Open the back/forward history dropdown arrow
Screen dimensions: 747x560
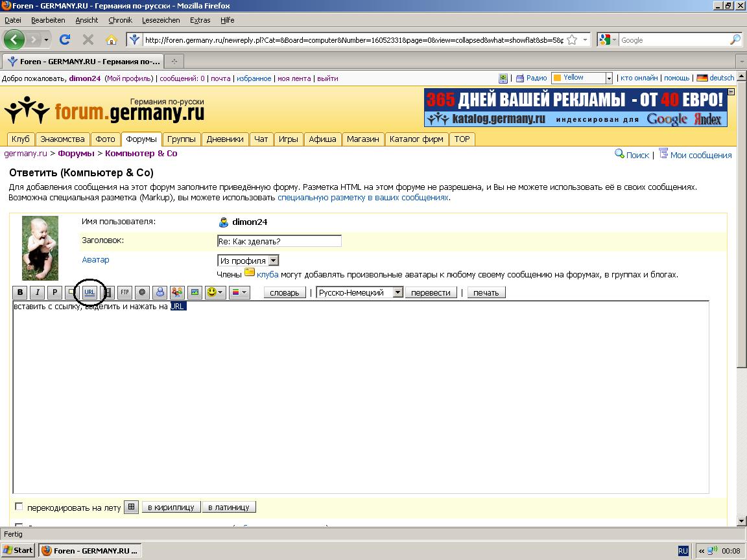[x=46, y=40]
